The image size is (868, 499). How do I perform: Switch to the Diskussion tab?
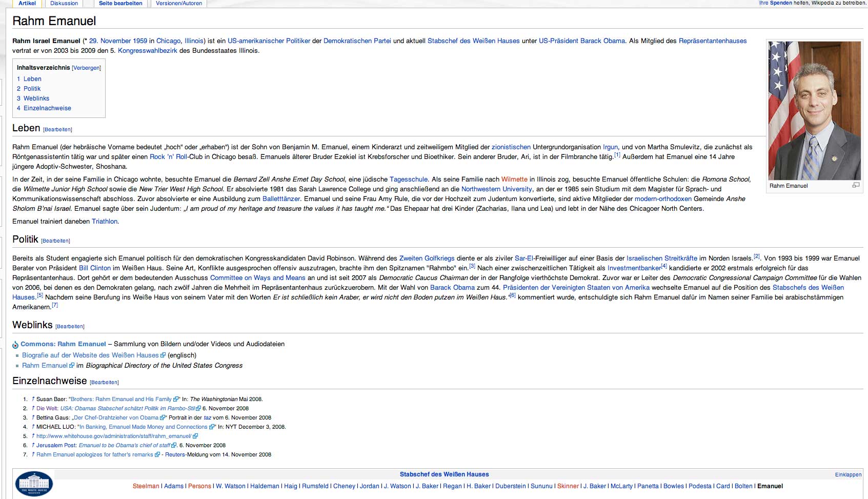[x=64, y=4]
